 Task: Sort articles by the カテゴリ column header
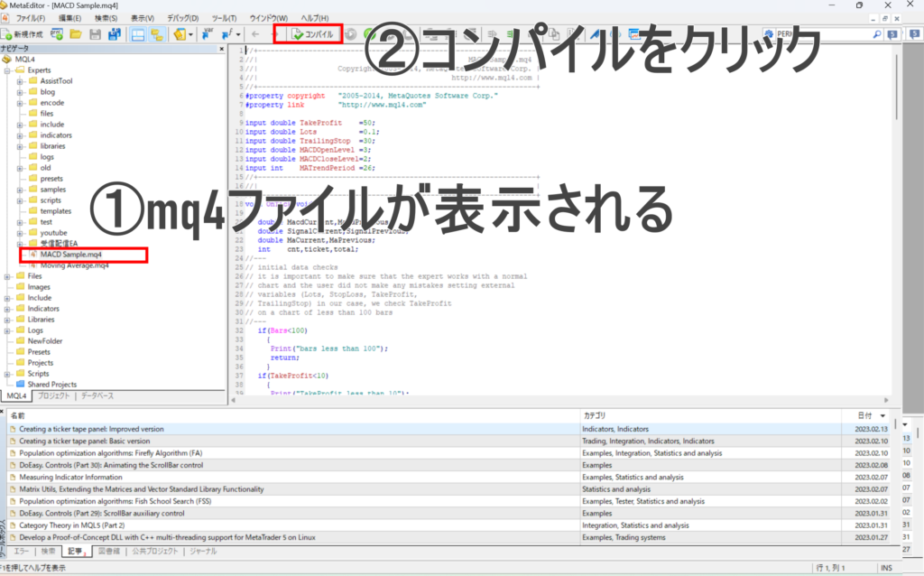711,416
